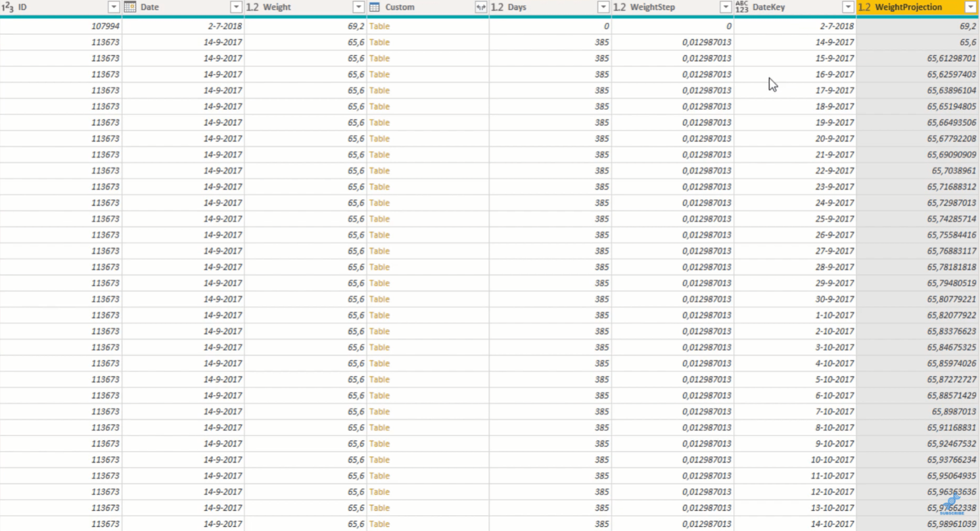Open the Date column calendar type icon
Screen dimensions: 980x531
pyautogui.click(x=130, y=7)
